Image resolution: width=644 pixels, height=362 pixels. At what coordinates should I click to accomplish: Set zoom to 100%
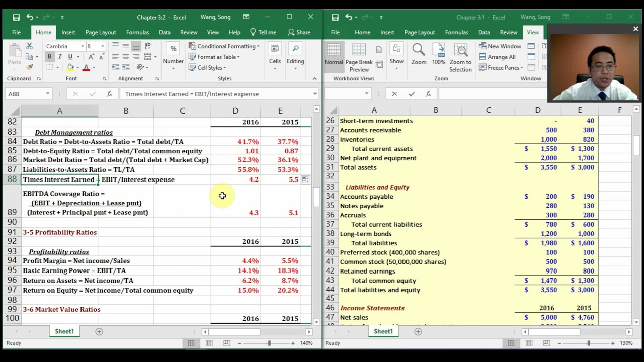pos(439,55)
